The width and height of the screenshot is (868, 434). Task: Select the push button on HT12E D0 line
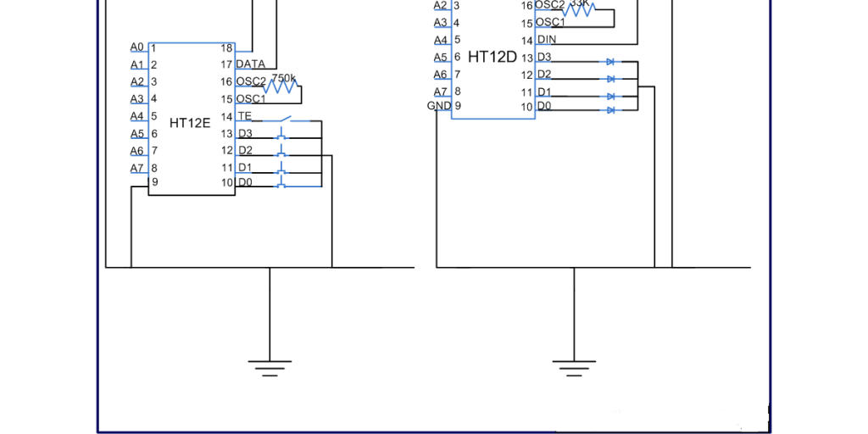(x=281, y=183)
